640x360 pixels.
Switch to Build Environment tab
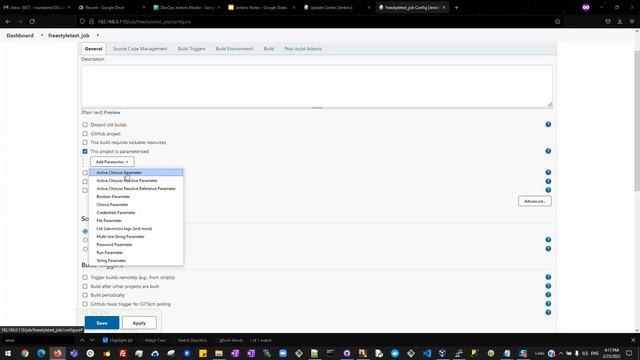coord(234,49)
